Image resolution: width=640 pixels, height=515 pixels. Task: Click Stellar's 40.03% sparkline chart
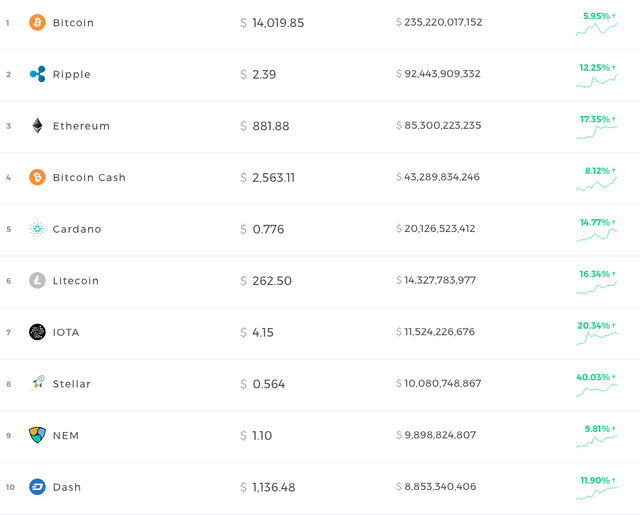pyautogui.click(x=597, y=390)
